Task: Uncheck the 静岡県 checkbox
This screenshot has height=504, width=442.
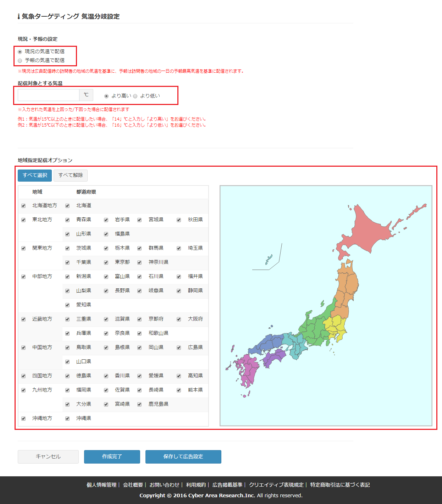Action: (x=179, y=291)
